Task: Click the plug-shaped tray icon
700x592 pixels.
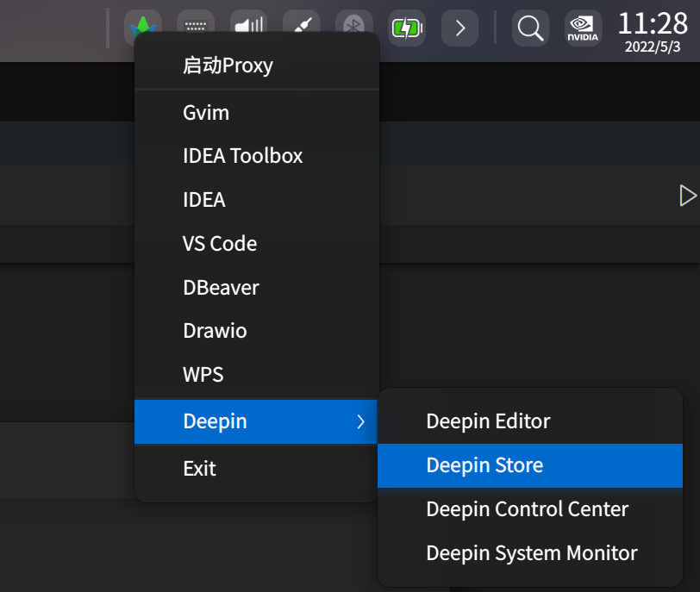Action: point(301,28)
